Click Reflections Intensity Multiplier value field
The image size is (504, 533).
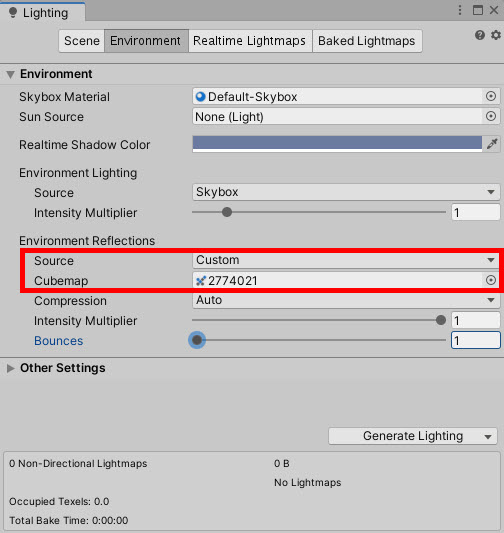click(x=475, y=321)
